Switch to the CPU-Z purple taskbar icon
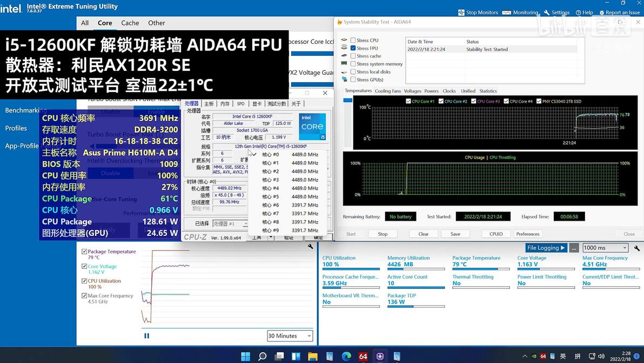The image size is (644, 363). click(380, 357)
